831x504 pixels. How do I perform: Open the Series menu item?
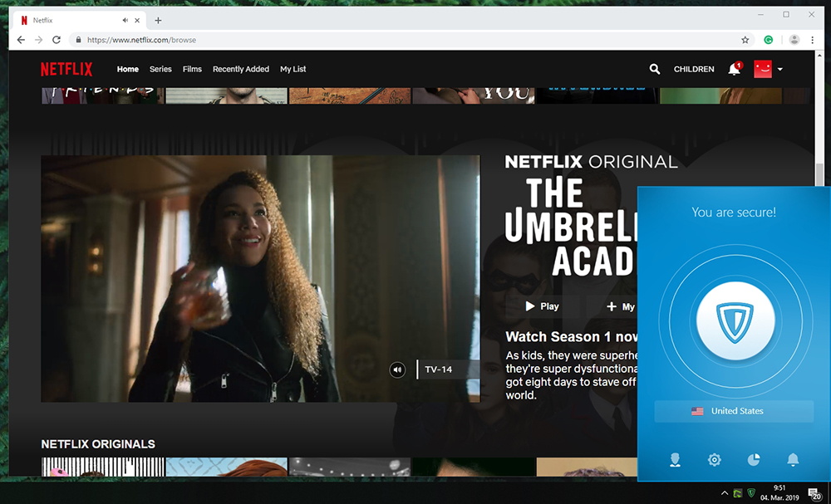(160, 69)
